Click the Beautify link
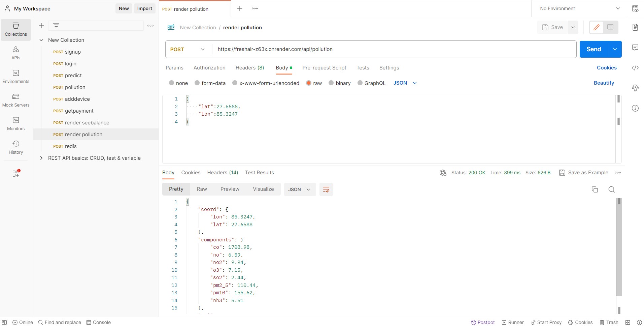644x326 pixels. pyautogui.click(x=604, y=83)
